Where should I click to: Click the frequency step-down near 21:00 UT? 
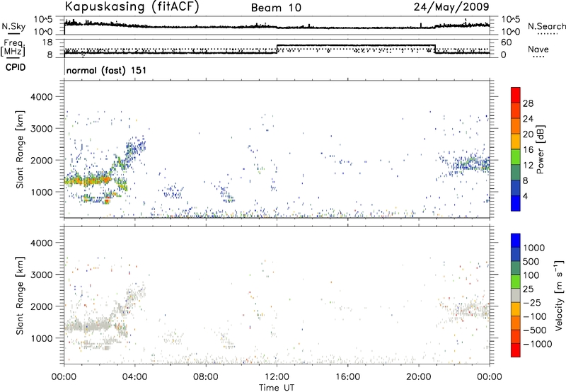tap(435, 49)
